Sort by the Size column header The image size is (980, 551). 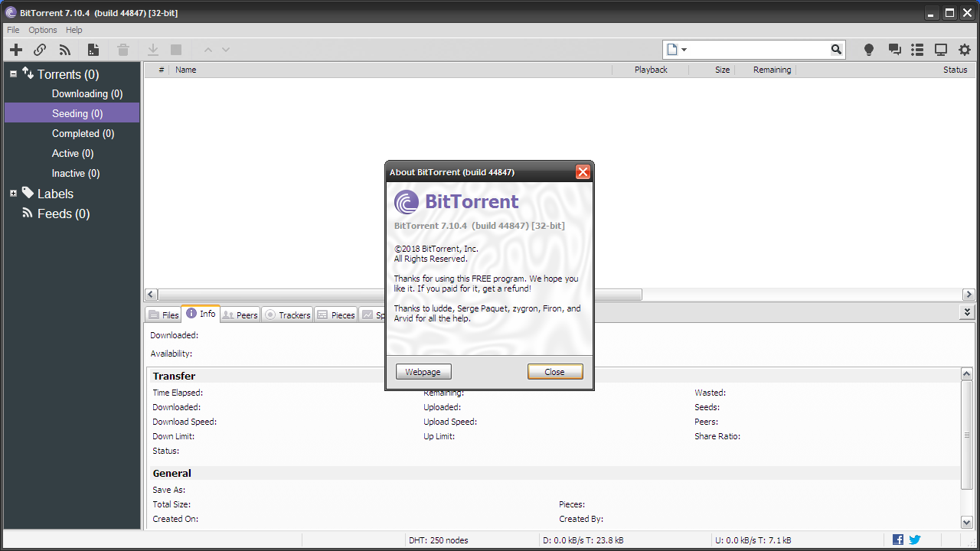[x=712, y=70]
